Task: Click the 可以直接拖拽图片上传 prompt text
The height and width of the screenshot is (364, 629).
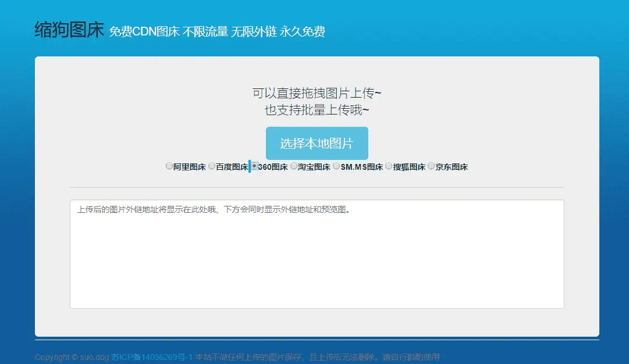Action: pos(317,92)
